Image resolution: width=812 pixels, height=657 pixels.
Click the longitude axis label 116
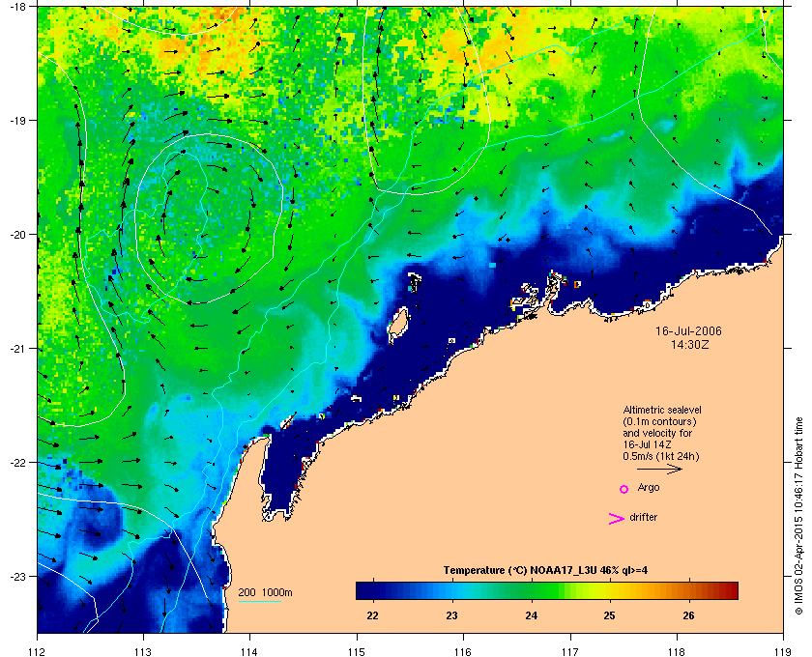click(463, 651)
